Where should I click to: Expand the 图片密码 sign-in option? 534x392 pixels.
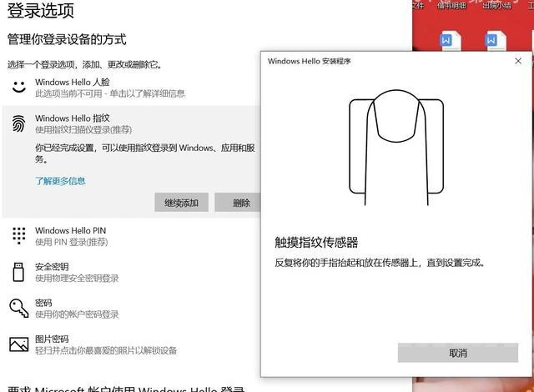click(52, 339)
